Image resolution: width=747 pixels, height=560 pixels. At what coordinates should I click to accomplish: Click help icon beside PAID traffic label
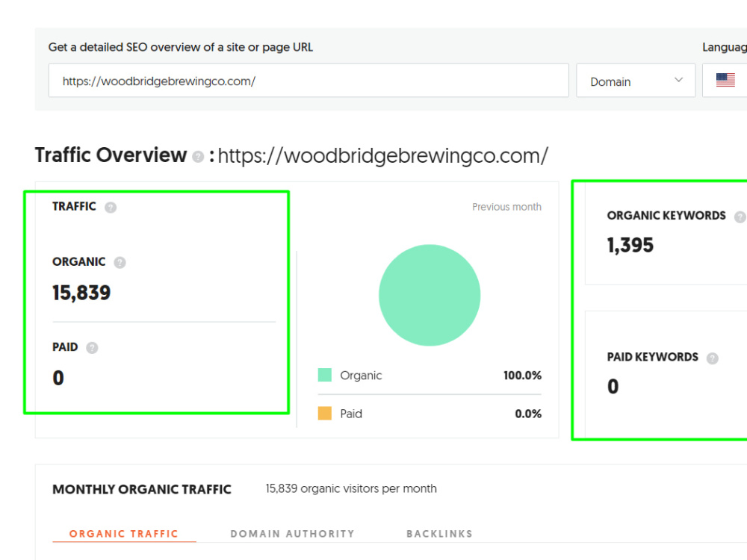92,348
